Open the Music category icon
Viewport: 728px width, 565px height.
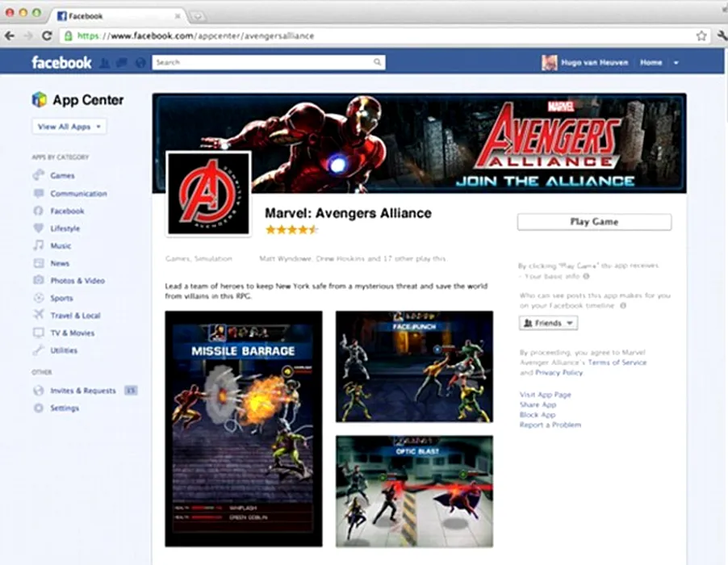(x=38, y=246)
